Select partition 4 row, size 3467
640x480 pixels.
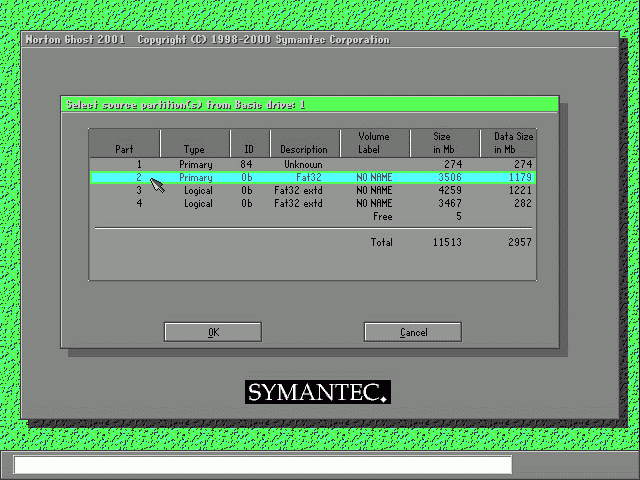pyautogui.click(x=313, y=204)
